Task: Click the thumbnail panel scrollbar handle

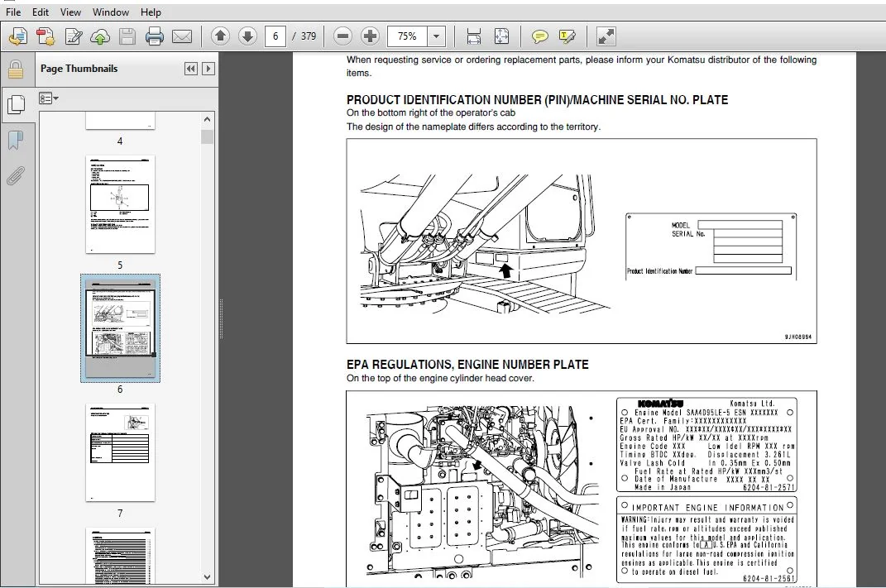Action: coord(207,136)
